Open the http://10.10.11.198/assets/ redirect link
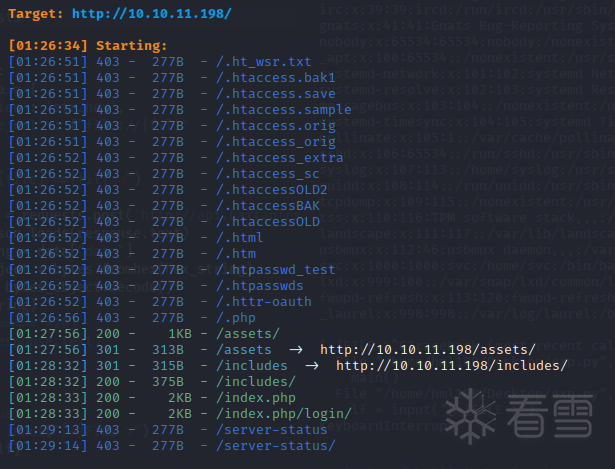 pos(428,349)
